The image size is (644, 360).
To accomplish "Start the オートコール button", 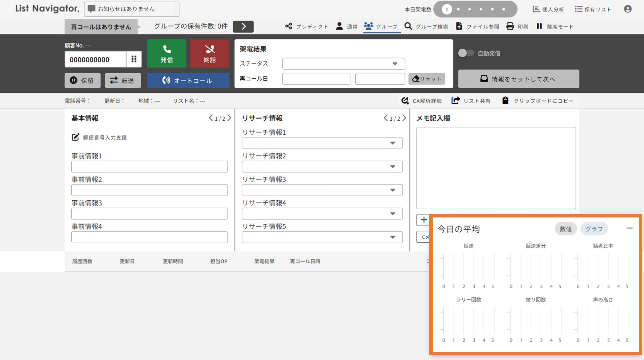I will click(188, 81).
